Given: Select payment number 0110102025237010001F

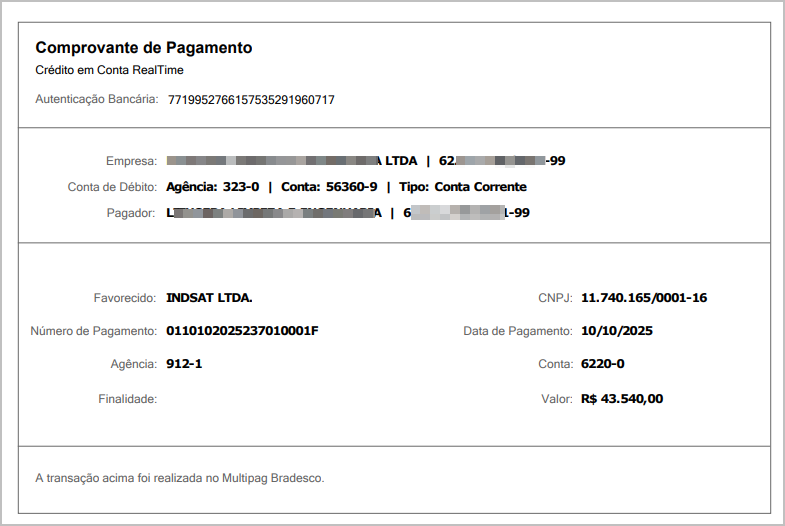Looking at the screenshot, I should click(x=242, y=331).
